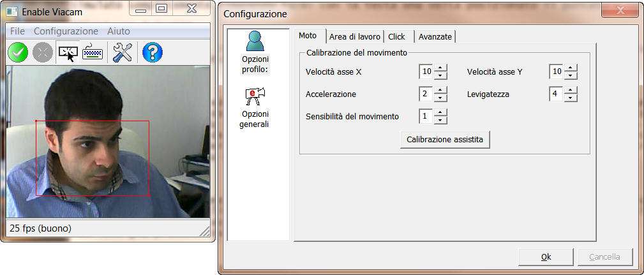Click the Sensibilità del movimento input field
The width and height of the screenshot is (644, 275).
pyautogui.click(x=426, y=117)
